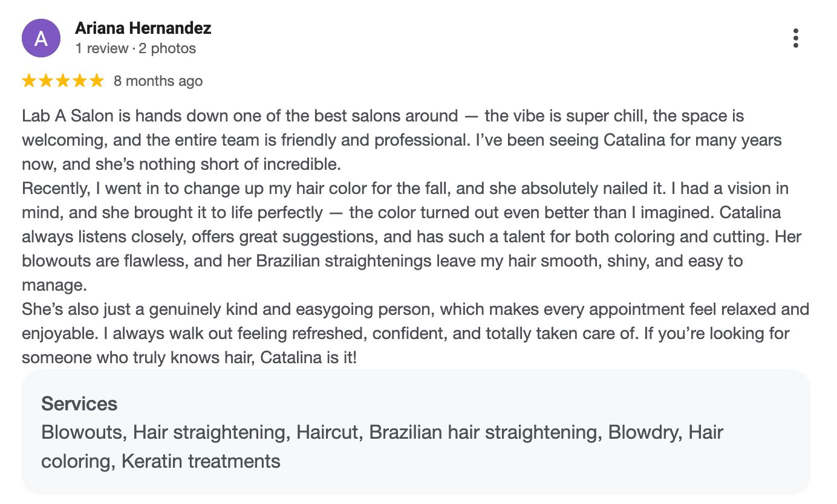Click the "8 months ago" timestamp
The image size is (837, 504).
158,81
